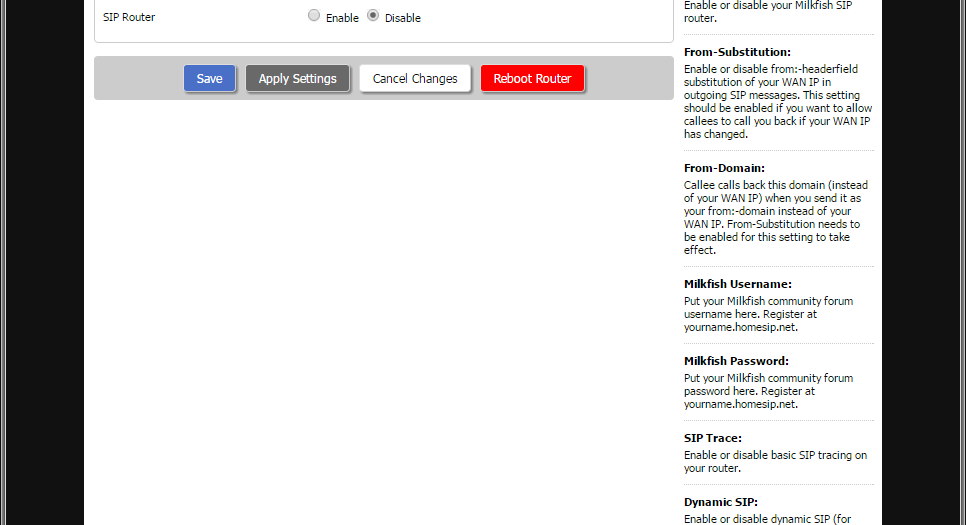Click the SIP Trace help heading

click(712, 438)
